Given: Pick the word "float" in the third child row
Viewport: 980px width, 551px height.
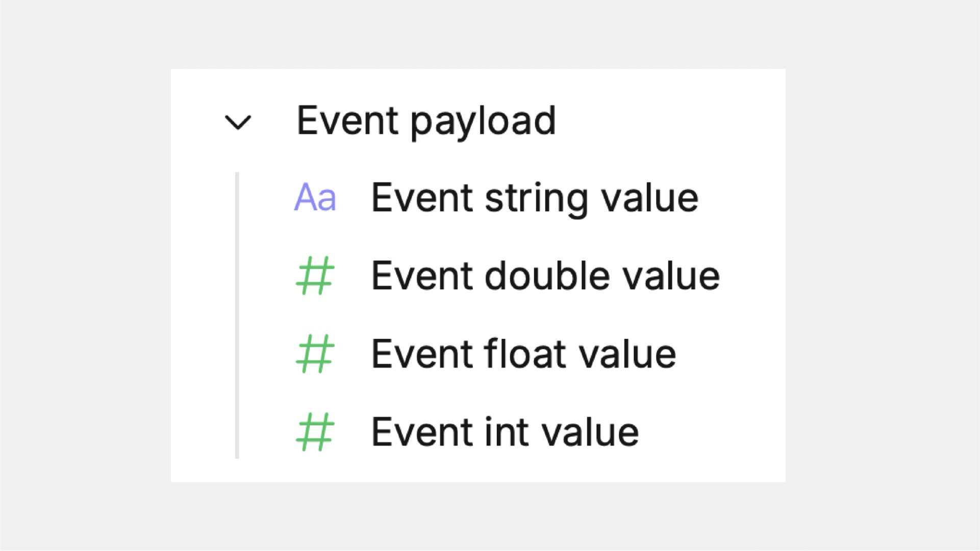Looking at the screenshot, I should click(x=525, y=354).
